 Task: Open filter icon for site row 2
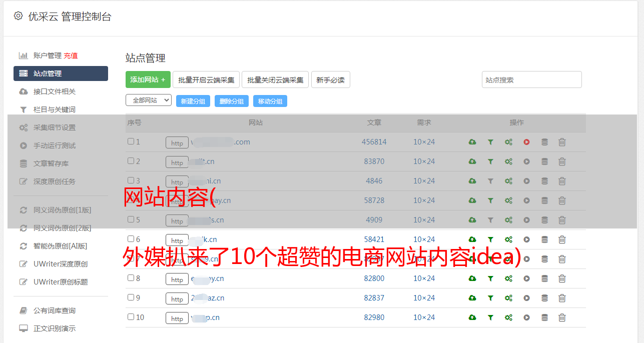coord(490,161)
